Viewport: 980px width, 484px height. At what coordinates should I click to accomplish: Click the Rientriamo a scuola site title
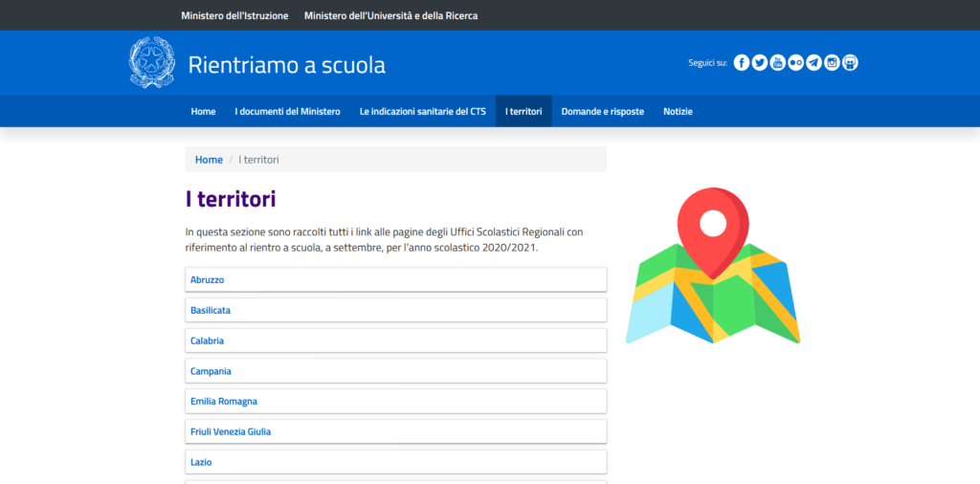(287, 65)
